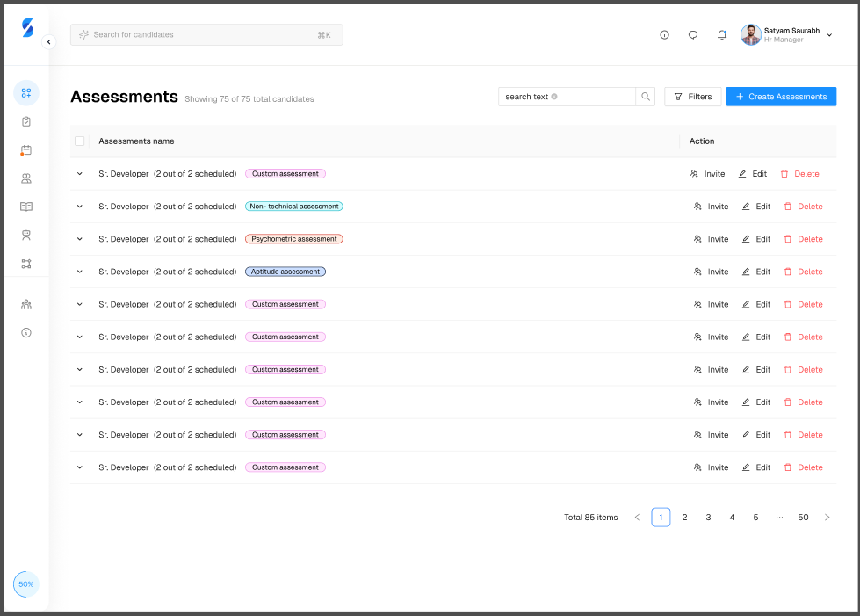The height and width of the screenshot is (616, 860).
Task: Open the dashboard grid icon in sidebar
Action: pos(26,93)
